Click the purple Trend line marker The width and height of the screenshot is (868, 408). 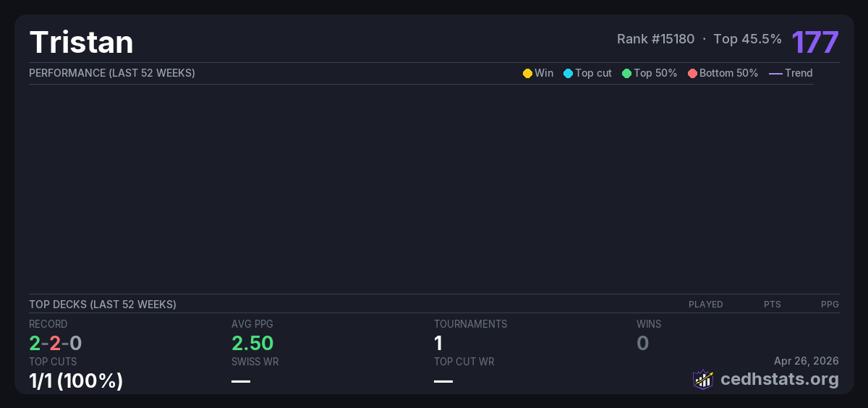(775, 73)
